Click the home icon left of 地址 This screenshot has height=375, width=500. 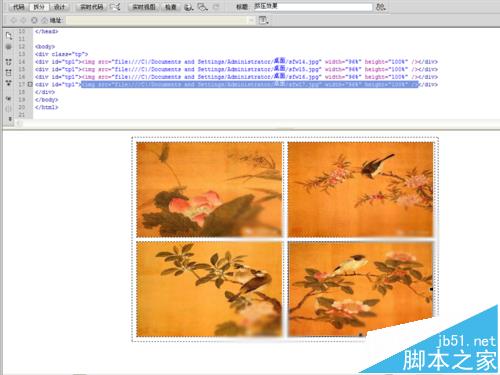tap(44, 20)
